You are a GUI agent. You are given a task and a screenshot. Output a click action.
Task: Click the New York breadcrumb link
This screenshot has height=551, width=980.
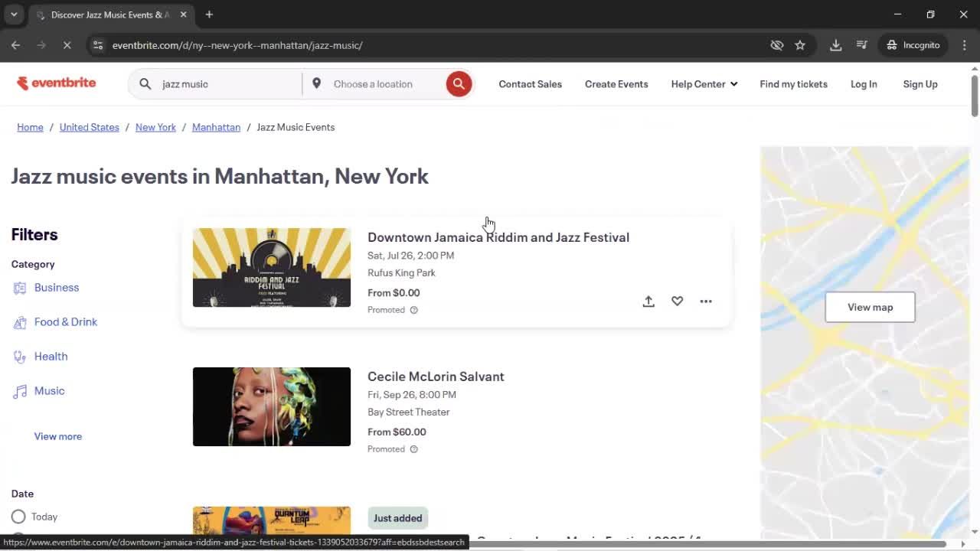(x=155, y=127)
